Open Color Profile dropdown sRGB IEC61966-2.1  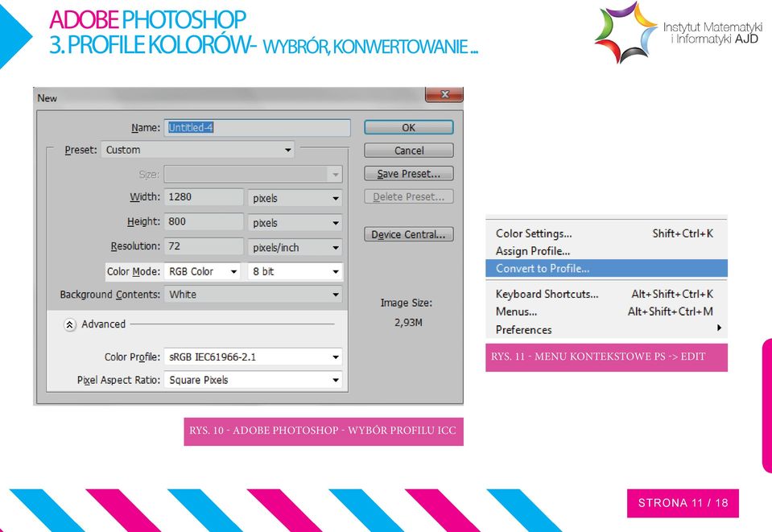coord(253,357)
